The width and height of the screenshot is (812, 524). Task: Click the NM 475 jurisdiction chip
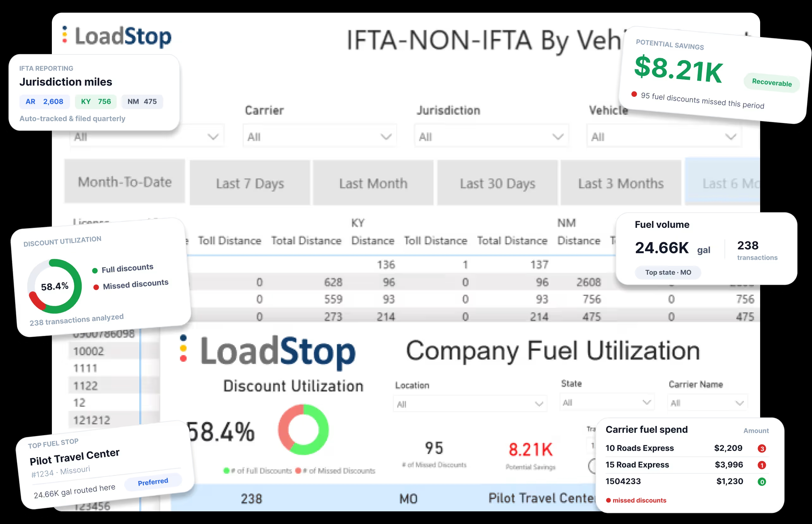point(142,101)
